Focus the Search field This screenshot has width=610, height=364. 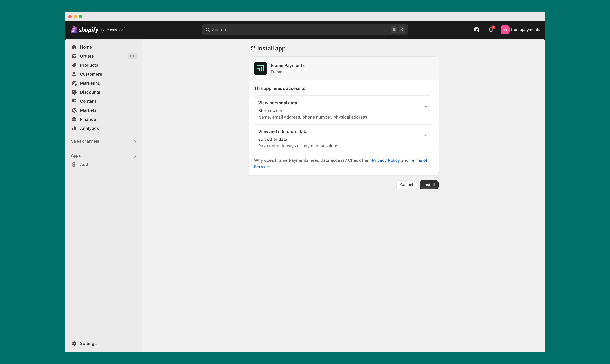(305, 30)
